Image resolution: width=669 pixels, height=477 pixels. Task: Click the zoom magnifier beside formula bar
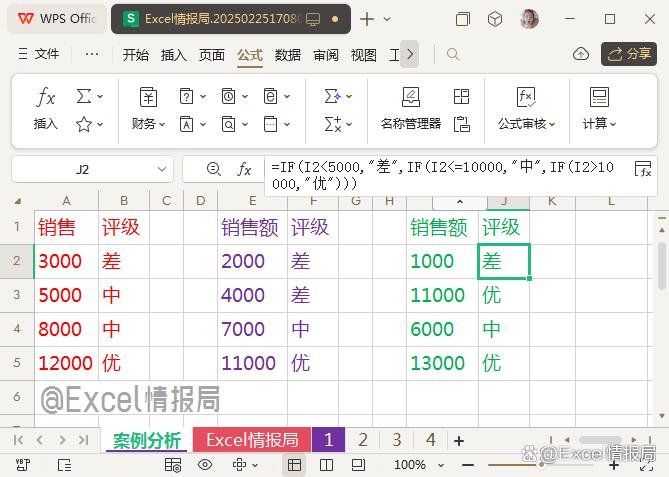click(213, 170)
